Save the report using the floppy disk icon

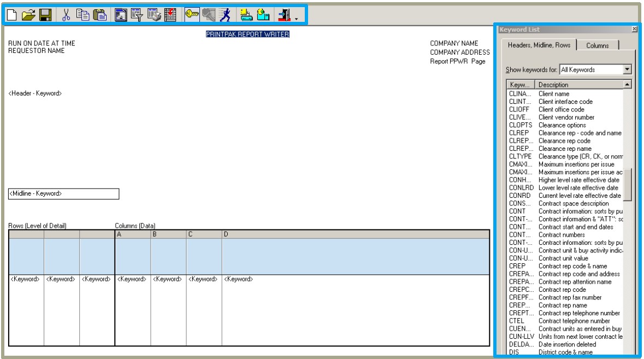pos(45,15)
